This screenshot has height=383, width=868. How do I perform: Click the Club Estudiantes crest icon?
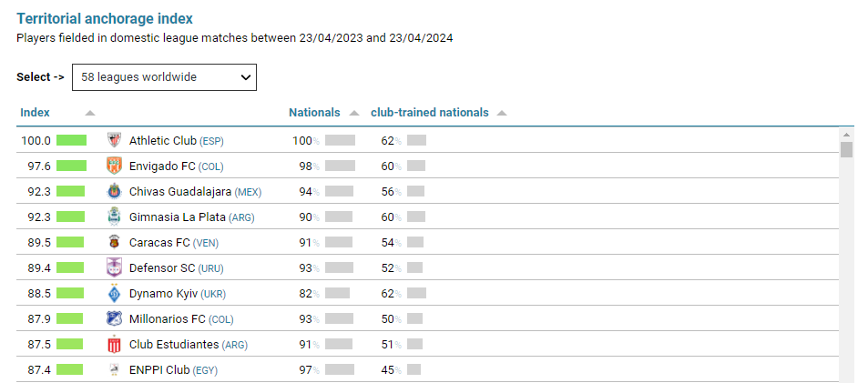pyautogui.click(x=114, y=344)
